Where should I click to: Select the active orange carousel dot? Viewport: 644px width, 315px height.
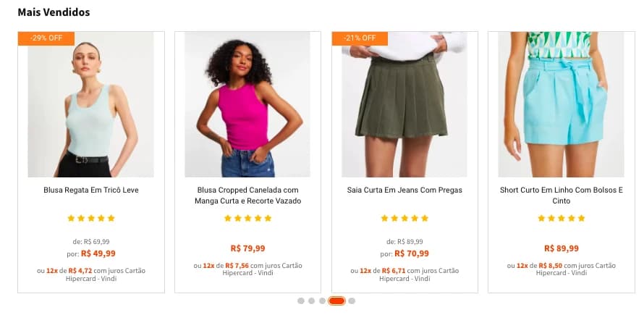(336, 301)
